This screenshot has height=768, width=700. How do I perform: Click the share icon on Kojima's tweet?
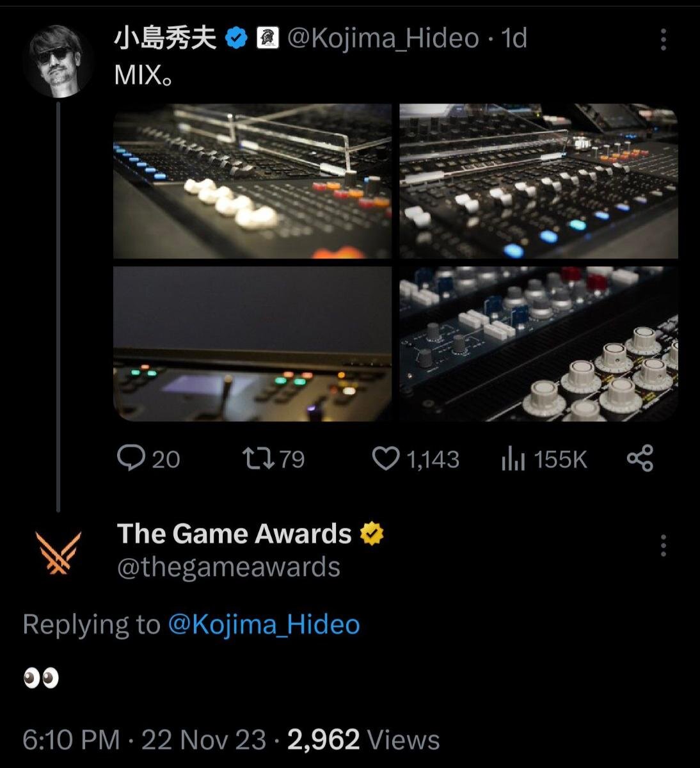(x=641, y=458)
